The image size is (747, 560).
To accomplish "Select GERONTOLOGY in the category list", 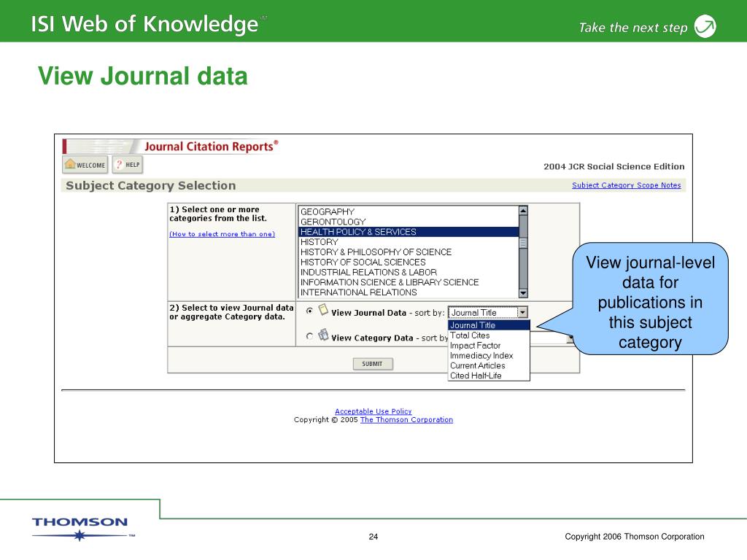I will (409, 222).
